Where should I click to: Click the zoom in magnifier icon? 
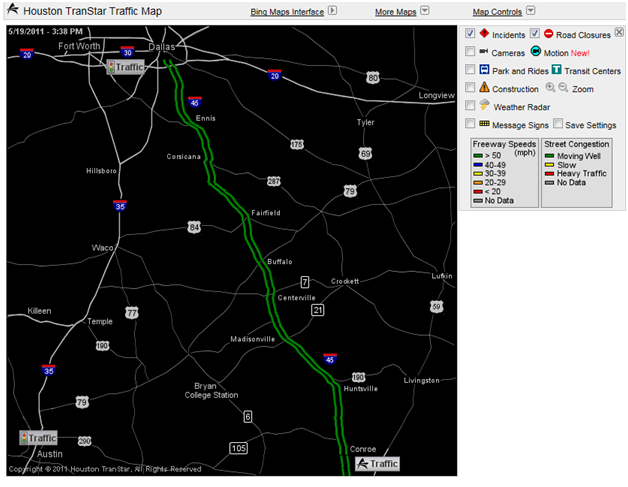point(550,87)
